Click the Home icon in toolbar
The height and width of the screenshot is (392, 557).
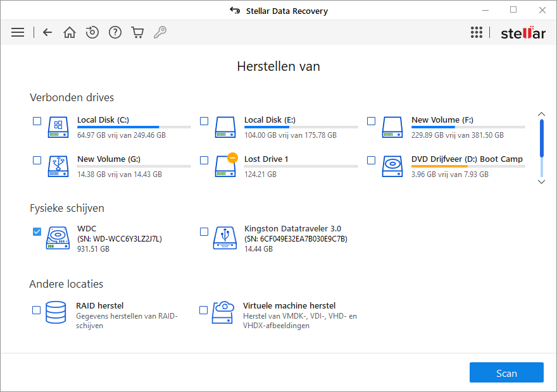click(x=70, y=32)
